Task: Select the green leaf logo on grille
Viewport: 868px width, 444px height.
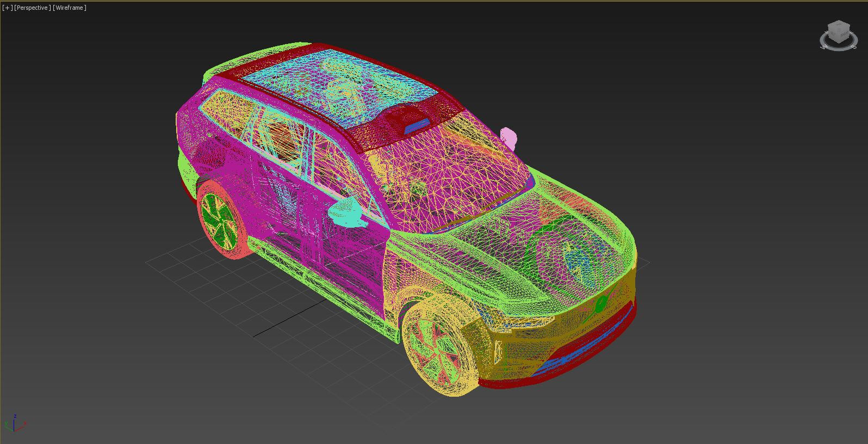Action: [600, 304]
